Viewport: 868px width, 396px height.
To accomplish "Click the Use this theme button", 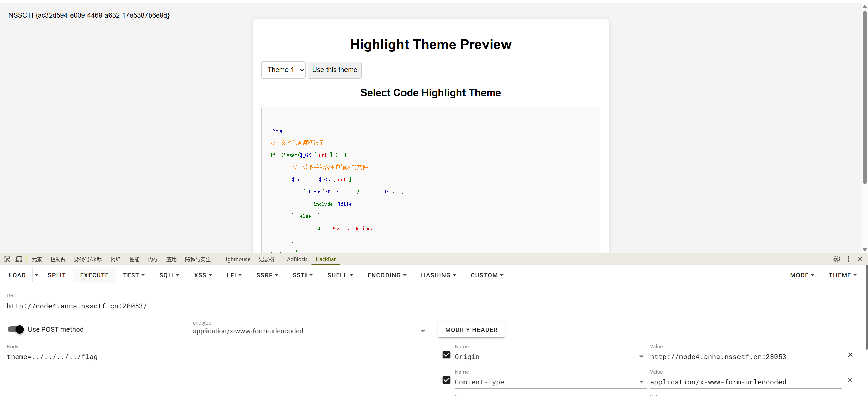I will pyautogui.click(x=334, y=70).
